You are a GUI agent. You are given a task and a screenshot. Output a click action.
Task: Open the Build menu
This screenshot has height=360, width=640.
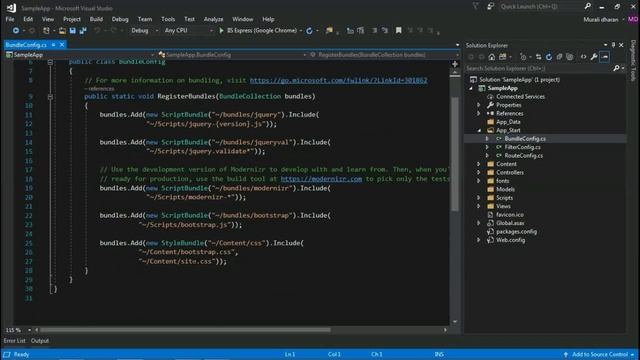[96, 19]
